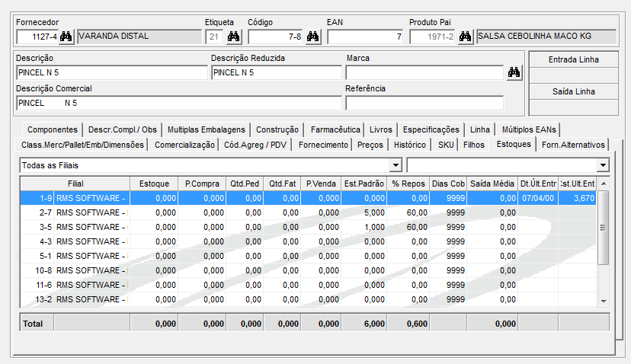This screenshot has height=364, width=631.
Task: Click the empty Marca field
Action: click(424, 73)
